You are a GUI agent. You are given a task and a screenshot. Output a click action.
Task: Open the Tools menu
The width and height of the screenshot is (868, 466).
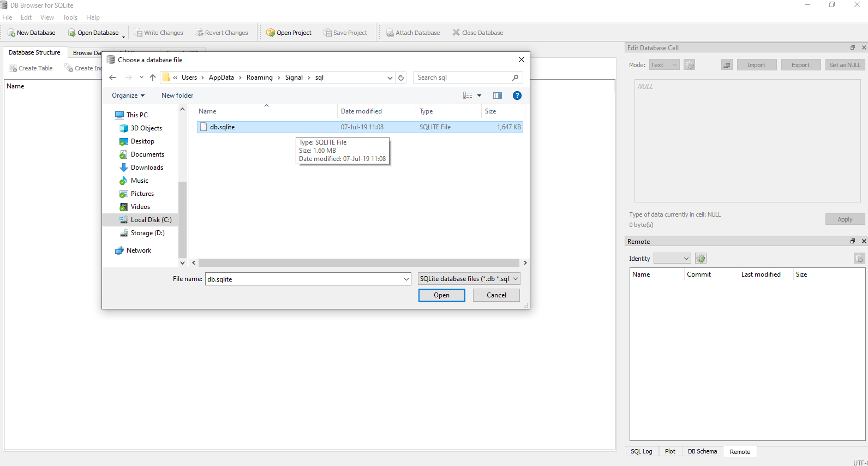pos(70,17)
